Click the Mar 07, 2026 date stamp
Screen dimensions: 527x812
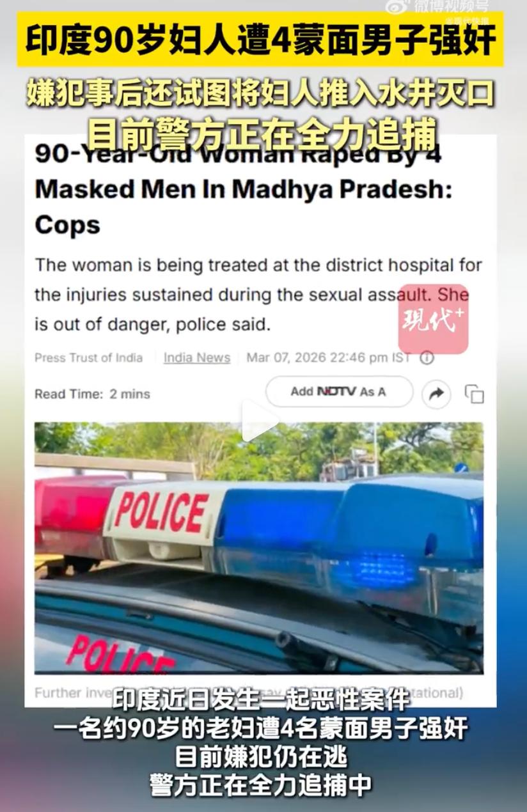tap(329, 358)
